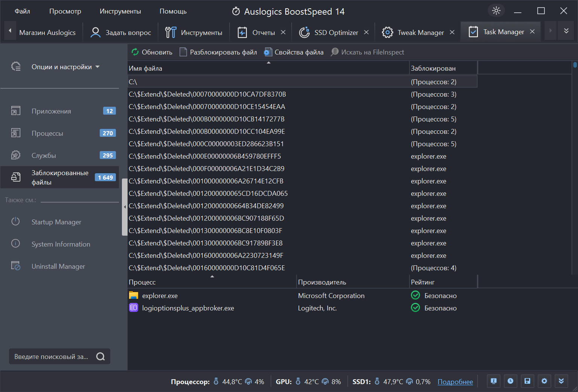The height and width of the screenshot is (392, 578).
Task: Click the Заблокированные файлы lock icon
Action: click(x=16, y=177)
